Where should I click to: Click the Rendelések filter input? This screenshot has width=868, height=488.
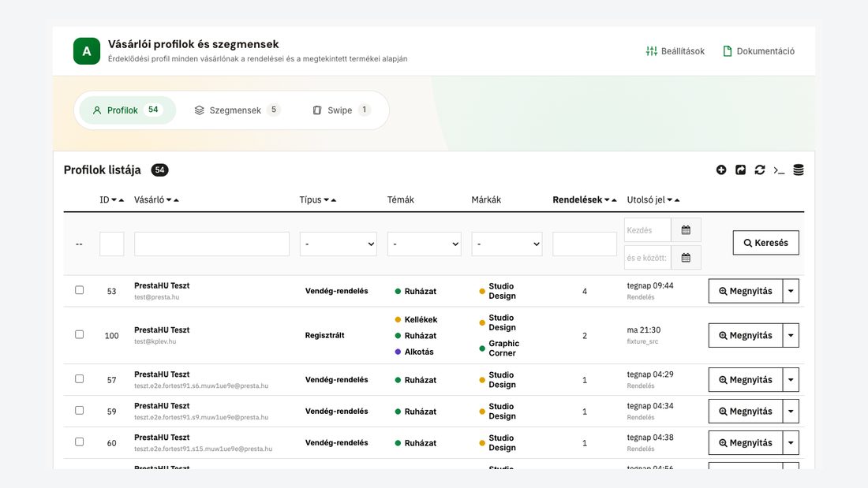585,244
